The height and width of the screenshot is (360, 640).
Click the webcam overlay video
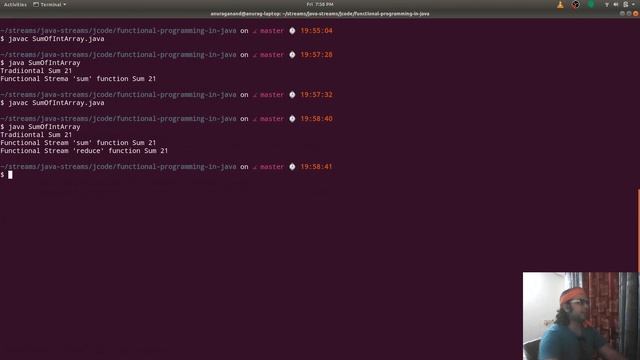[581, 316]
